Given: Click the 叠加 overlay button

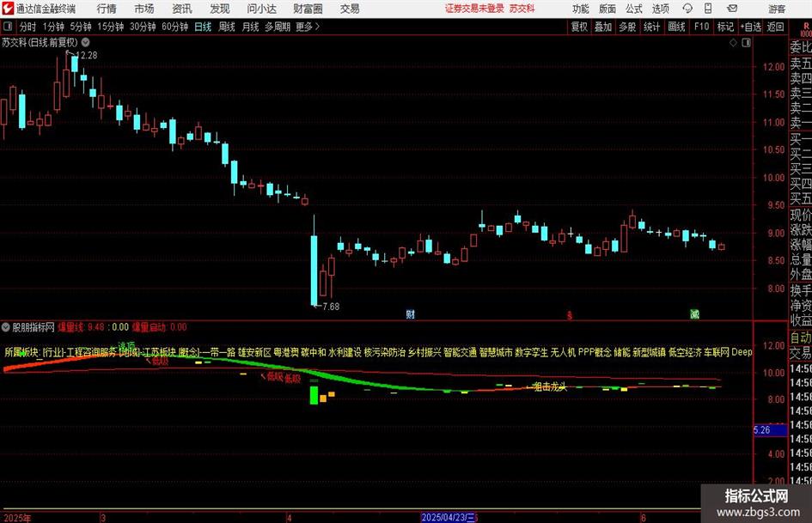Looking at the screenshot, I should click(x=603, y=27).
